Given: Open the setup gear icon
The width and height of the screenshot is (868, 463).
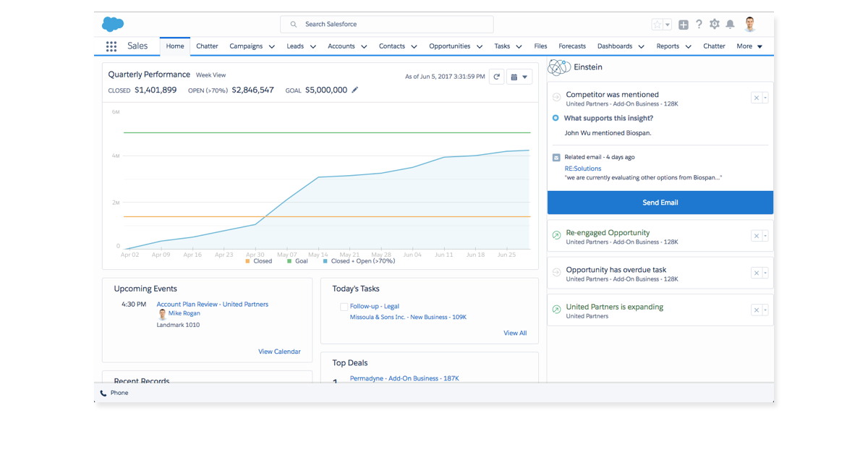Looking at the screenshot, I should (x=715, y=24).
